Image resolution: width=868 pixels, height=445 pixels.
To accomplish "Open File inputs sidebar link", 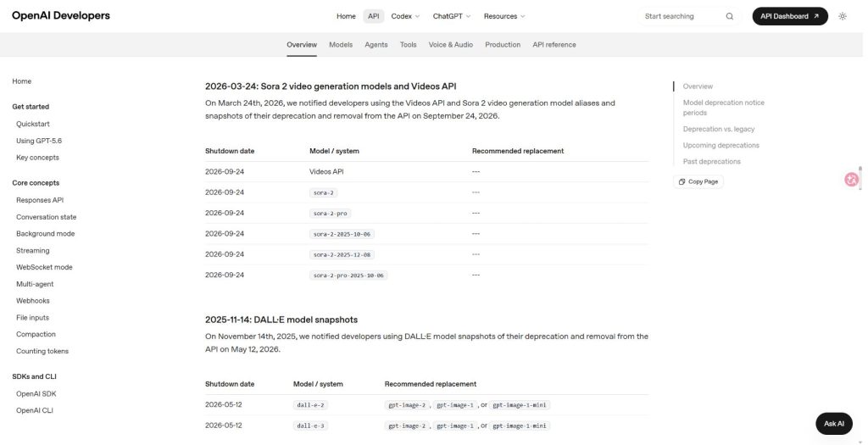I will [33, 317].
